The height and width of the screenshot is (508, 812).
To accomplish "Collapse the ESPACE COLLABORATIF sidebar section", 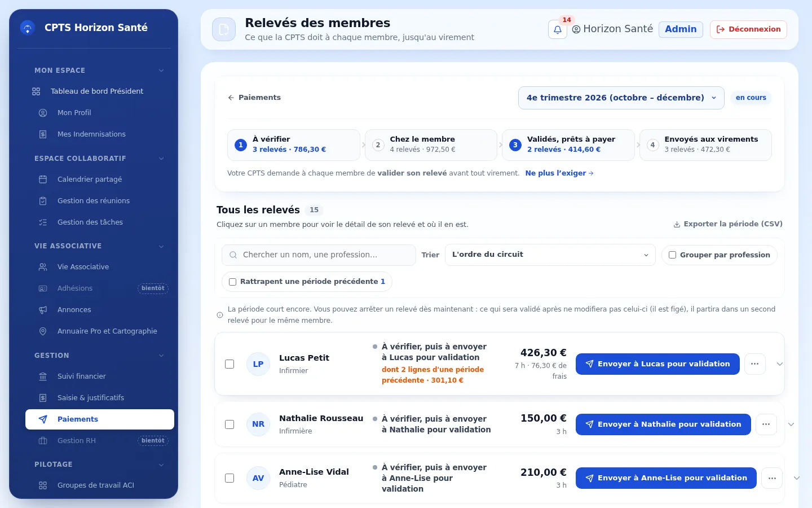I will tap(161, 159).
